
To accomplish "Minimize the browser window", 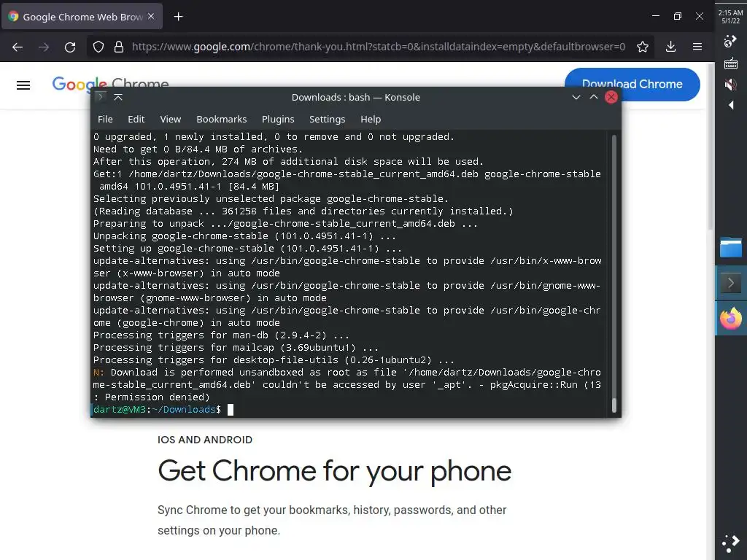I will 656,16.
